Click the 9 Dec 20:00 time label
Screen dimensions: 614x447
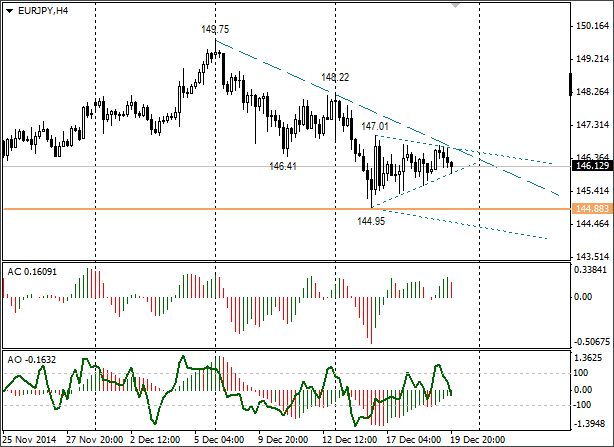(283, 440)
